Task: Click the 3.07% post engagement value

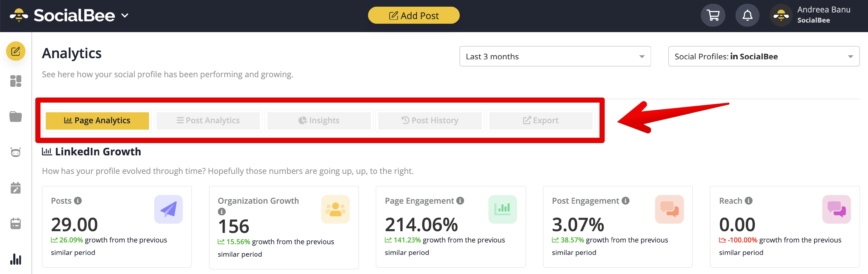Action: (x=578, y=225)
